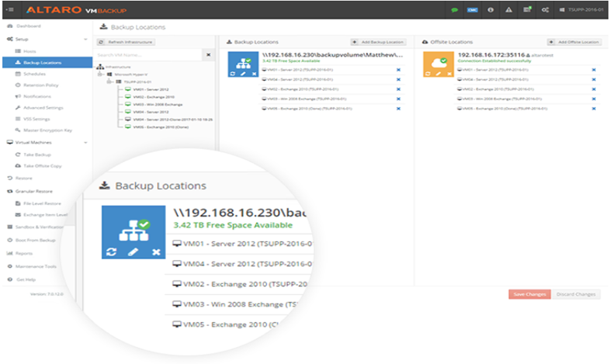Open Maintenance Tools in the sidebar
Viewport: 610px width, 364px height.
[32, 267]
